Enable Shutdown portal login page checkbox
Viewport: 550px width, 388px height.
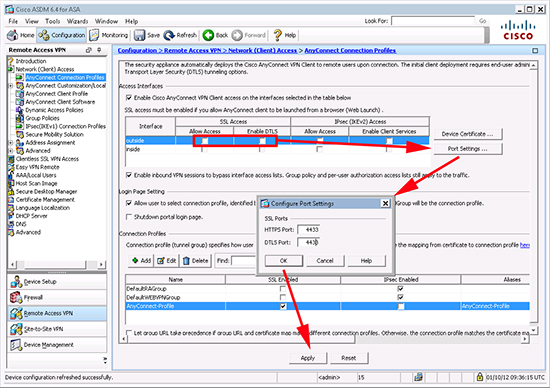pyautogui.click(x=129, y=217)
